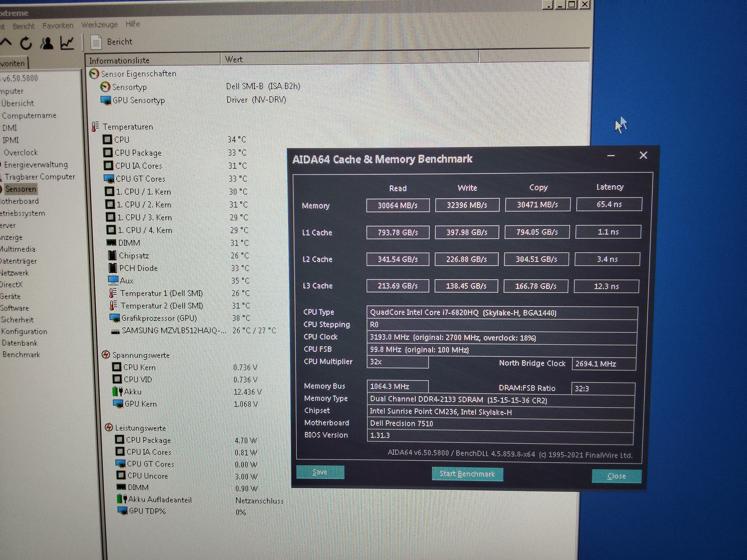The height and width of the screenshot is (560, 747).
Task: Open the Bericht menu in the menu bar
Action: [x=24, y=26]
